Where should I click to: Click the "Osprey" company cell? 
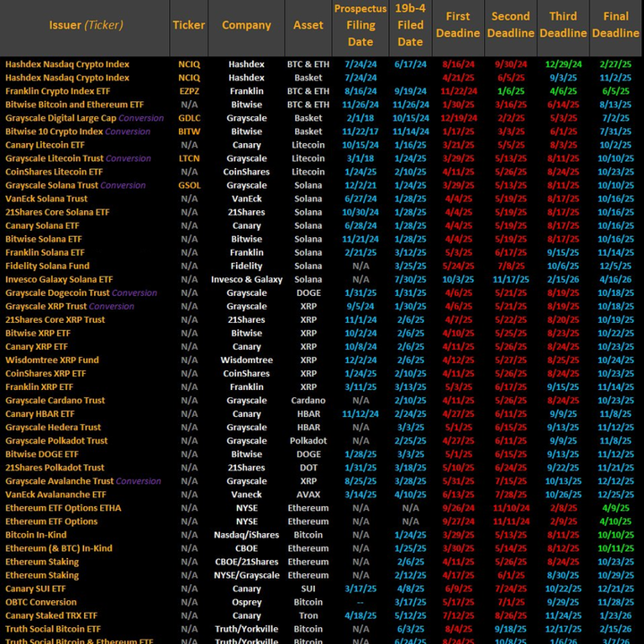pos(247,603)
